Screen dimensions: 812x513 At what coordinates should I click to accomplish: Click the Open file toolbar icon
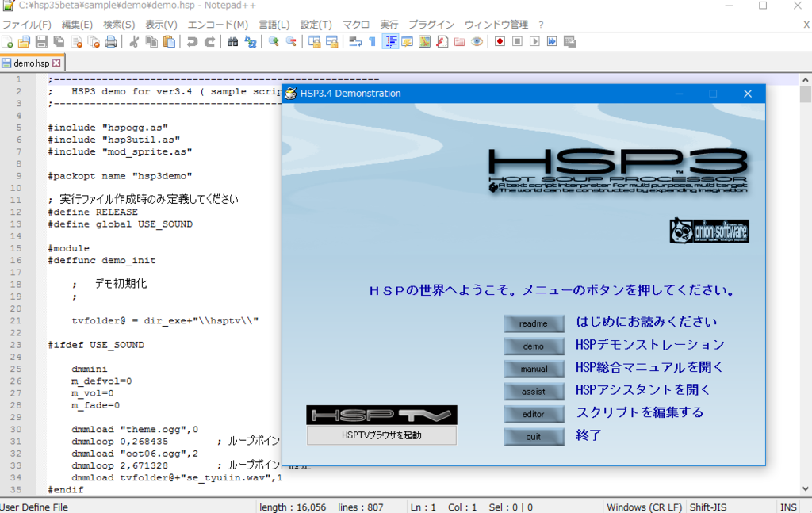(25, 42)
